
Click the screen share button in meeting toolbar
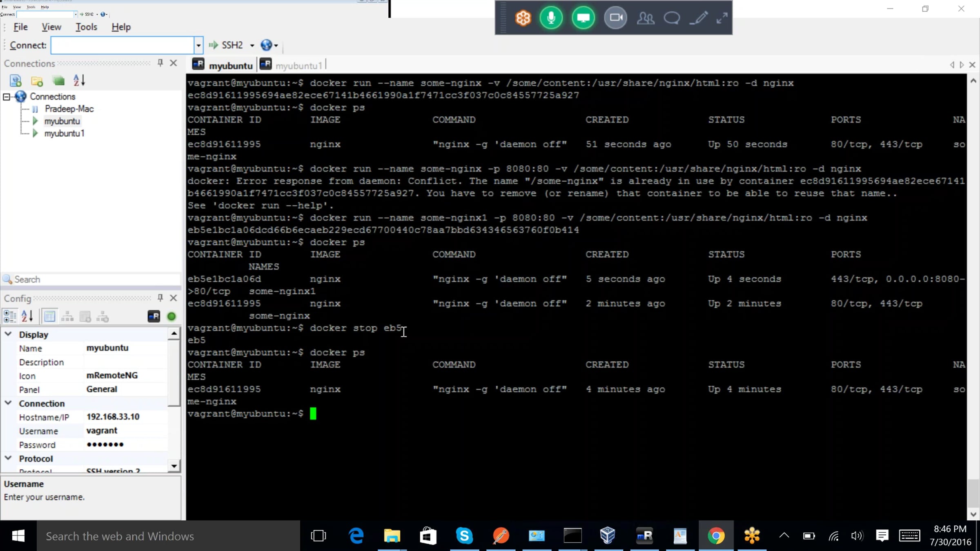pyautogui.click(x=583, y=18)
